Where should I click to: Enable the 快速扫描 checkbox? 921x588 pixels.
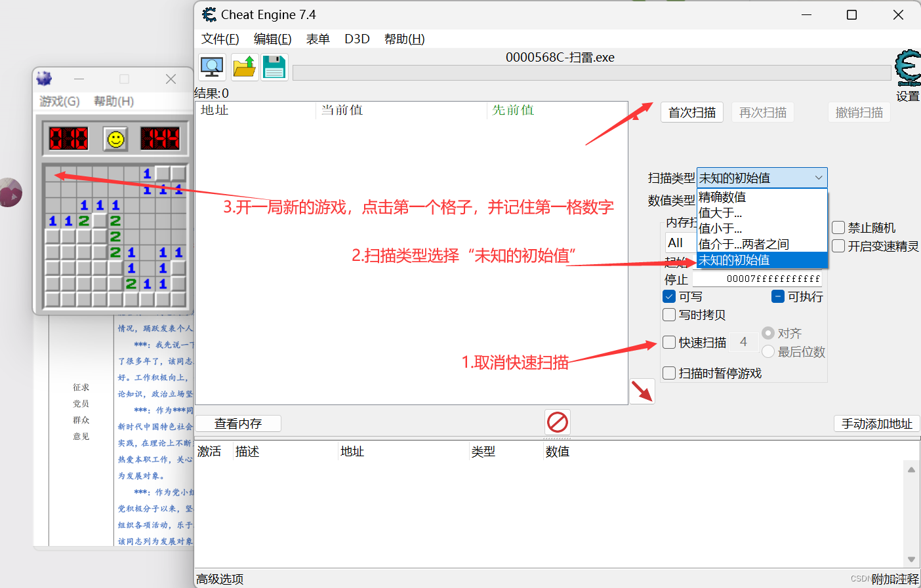point(669,342)
